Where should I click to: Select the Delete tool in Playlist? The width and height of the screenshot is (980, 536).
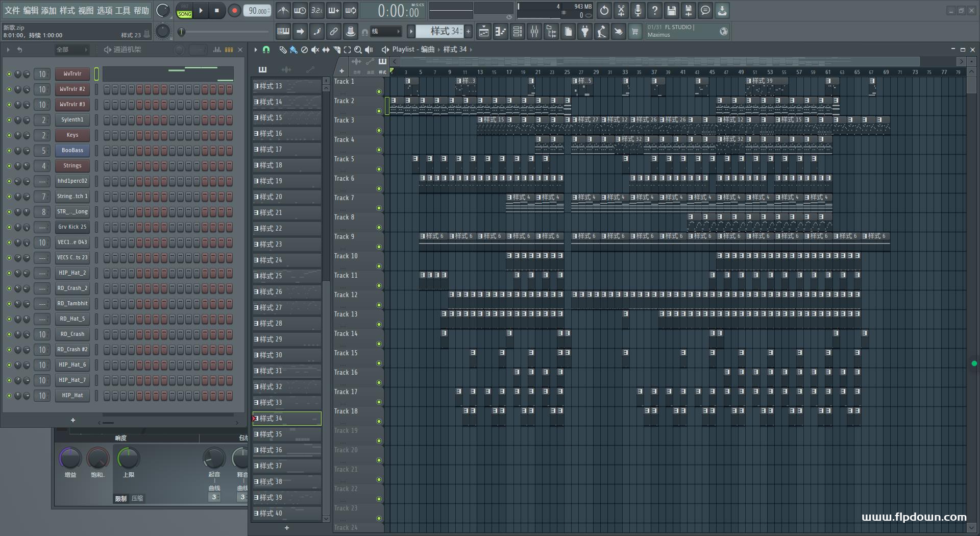click(x=304, y=50)
